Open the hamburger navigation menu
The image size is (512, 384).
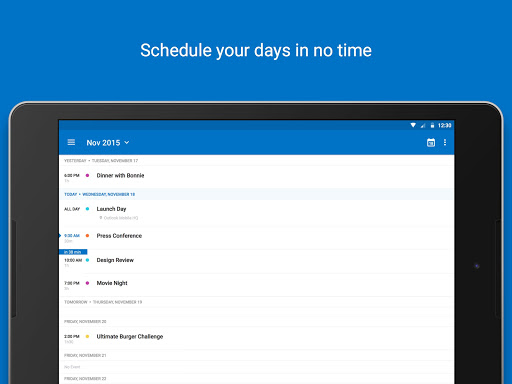(71, 143)
